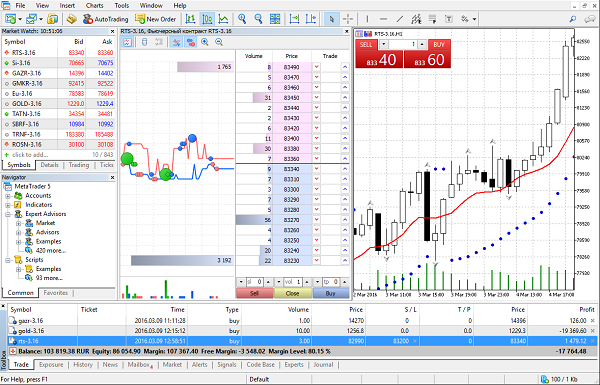The width and height of the screenshot is (600, 385).
Task: Open the Tools menu
Action: [122, 5]
